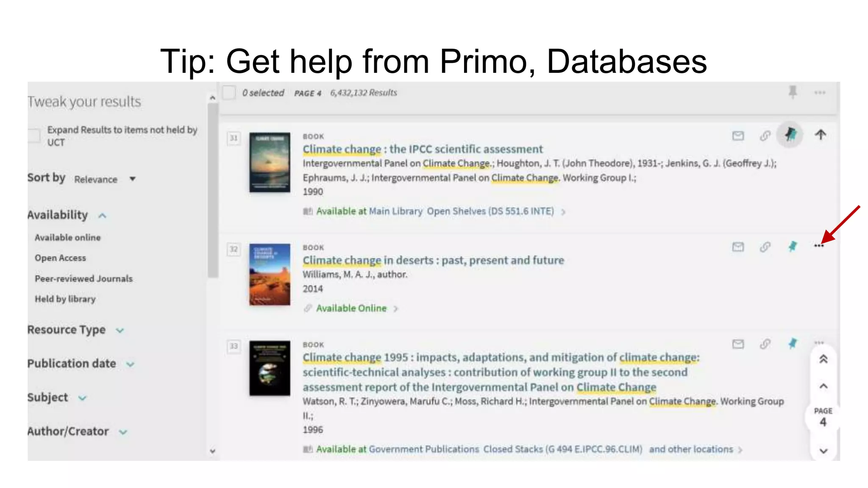Expand the Publication date facet
This screenshot has height=488, width=868.
coord(130,364)
